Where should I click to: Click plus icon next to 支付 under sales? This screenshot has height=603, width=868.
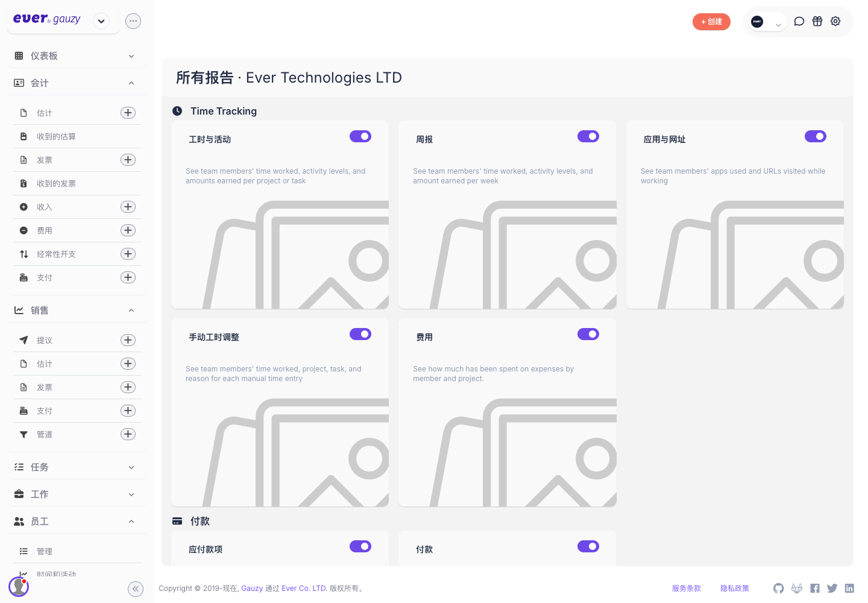click(128, 411)
